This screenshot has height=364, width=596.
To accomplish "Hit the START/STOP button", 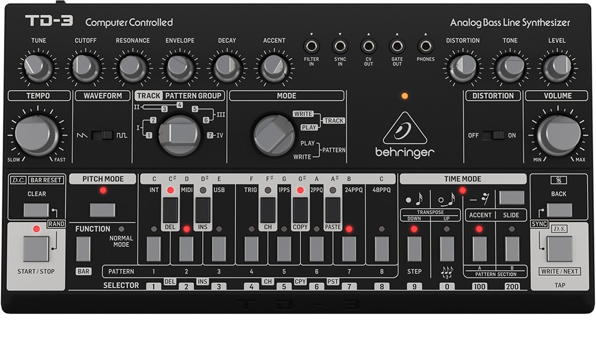I will 36,249.
